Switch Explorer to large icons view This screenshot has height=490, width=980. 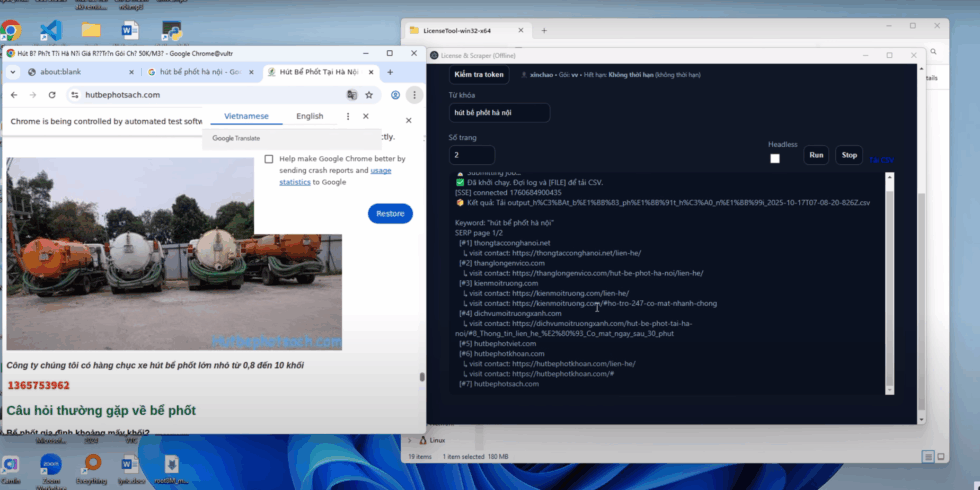[x=941, y=457]
